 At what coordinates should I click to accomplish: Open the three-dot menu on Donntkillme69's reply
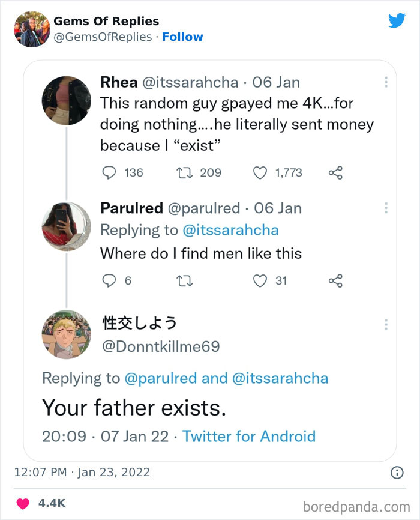386,325
